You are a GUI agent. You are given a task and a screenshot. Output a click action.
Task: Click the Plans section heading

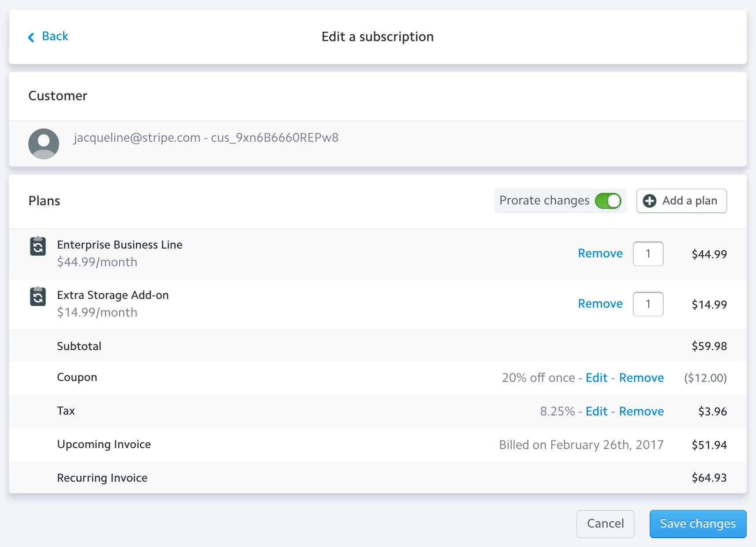coord(44,201)
